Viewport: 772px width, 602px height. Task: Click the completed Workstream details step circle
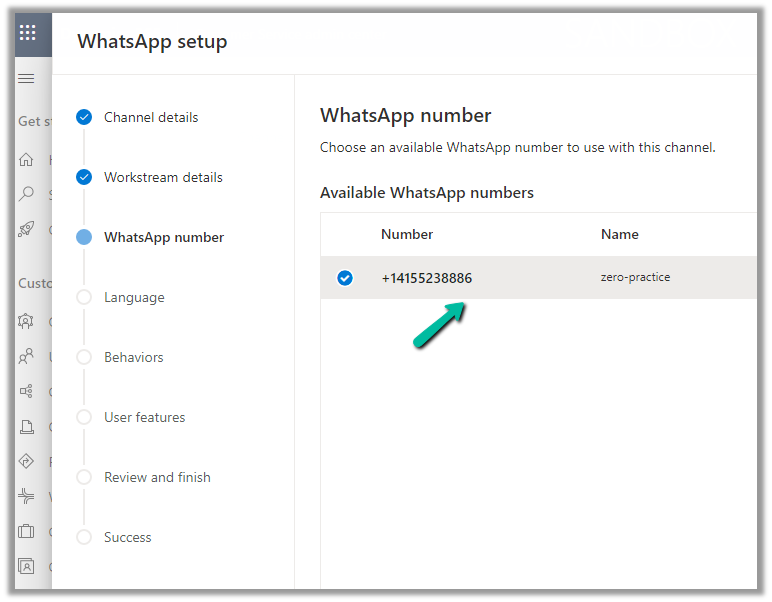point(84,177)
